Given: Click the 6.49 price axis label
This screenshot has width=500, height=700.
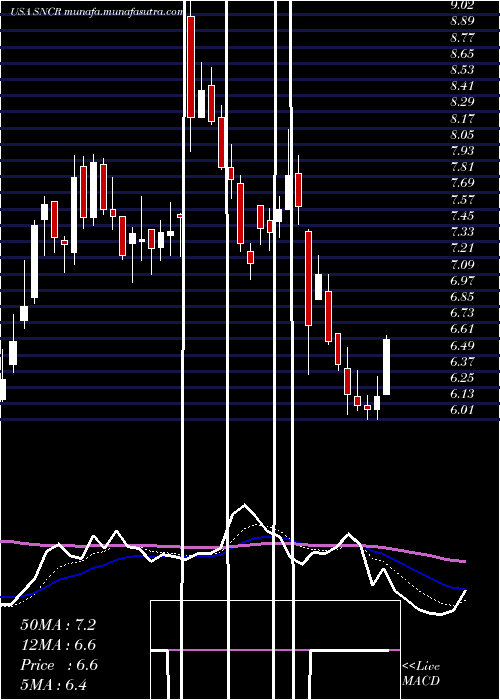Looking at the screenshot, I should 462,346.
